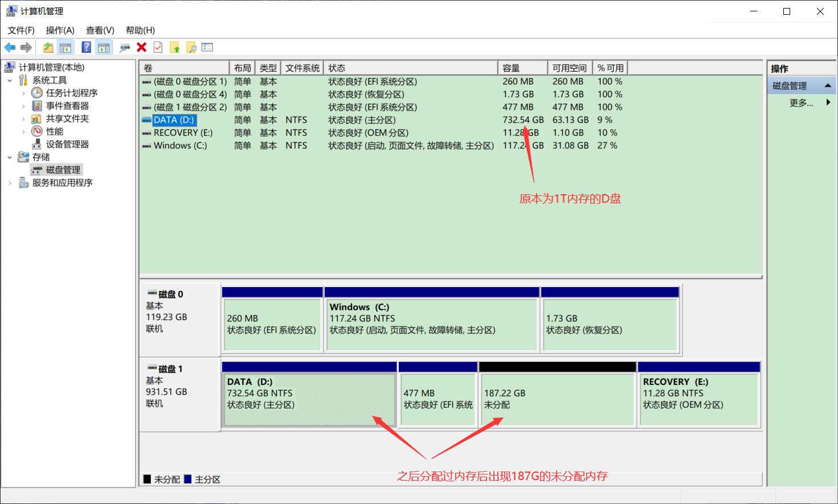Select Windows (C:) partition block on Disk 0
Image resolution: width=838 pixels, height=504 pixels.
tap(432, 319)
